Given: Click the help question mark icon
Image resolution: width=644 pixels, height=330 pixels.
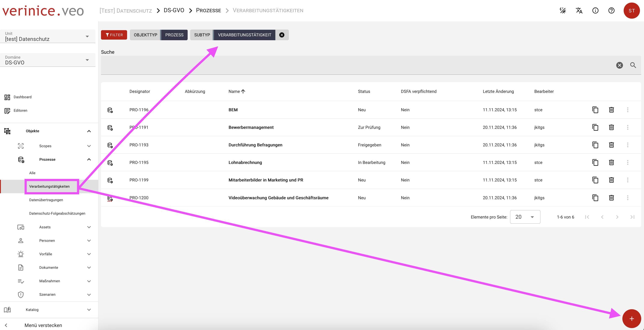Looking at the screenshot, I should point(611,10).
